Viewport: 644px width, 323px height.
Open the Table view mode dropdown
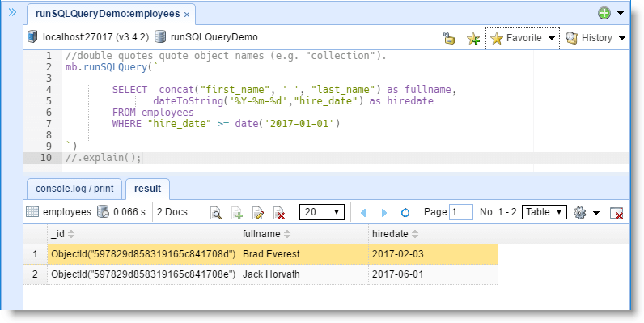[x=544, y=212]
